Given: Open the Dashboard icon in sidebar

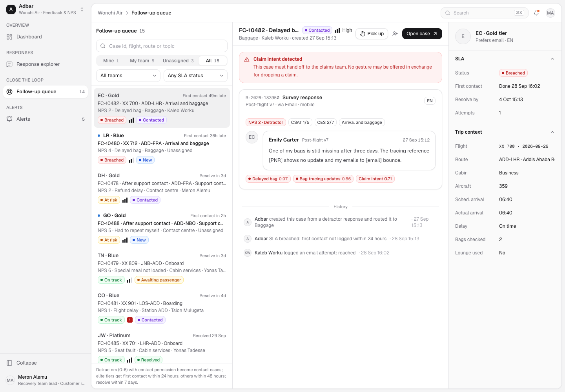Looking at the screenshot, I should pos(9,37).
